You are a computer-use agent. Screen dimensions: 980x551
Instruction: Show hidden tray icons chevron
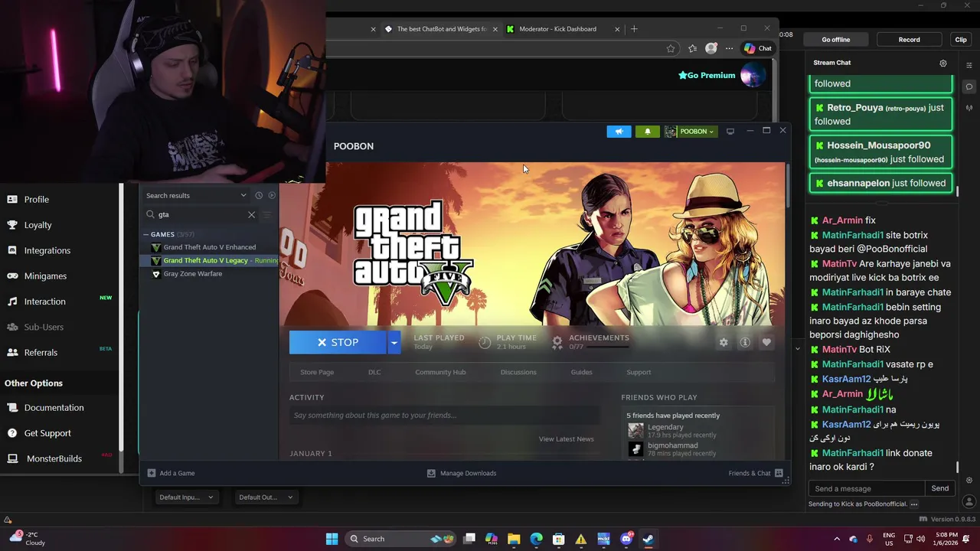836,539
